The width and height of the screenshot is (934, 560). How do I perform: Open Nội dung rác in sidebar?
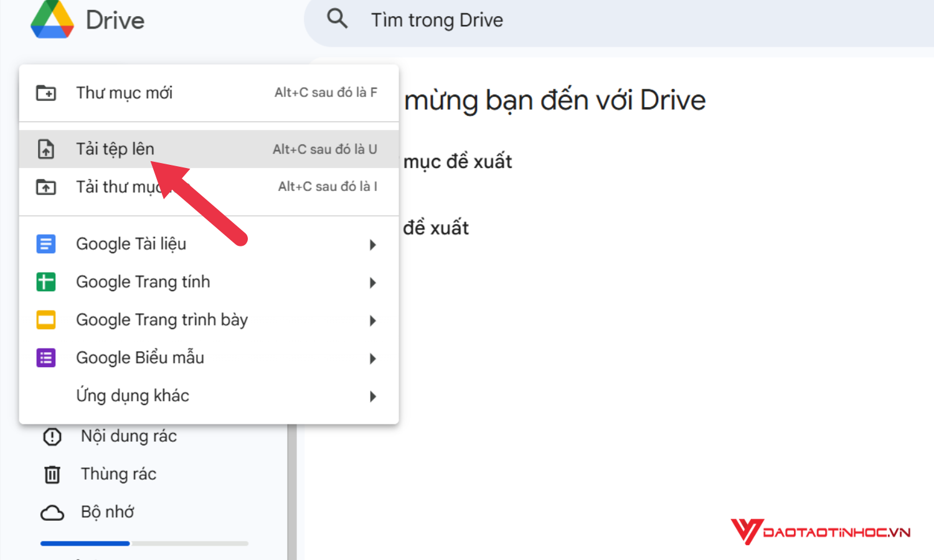(128, 436)
